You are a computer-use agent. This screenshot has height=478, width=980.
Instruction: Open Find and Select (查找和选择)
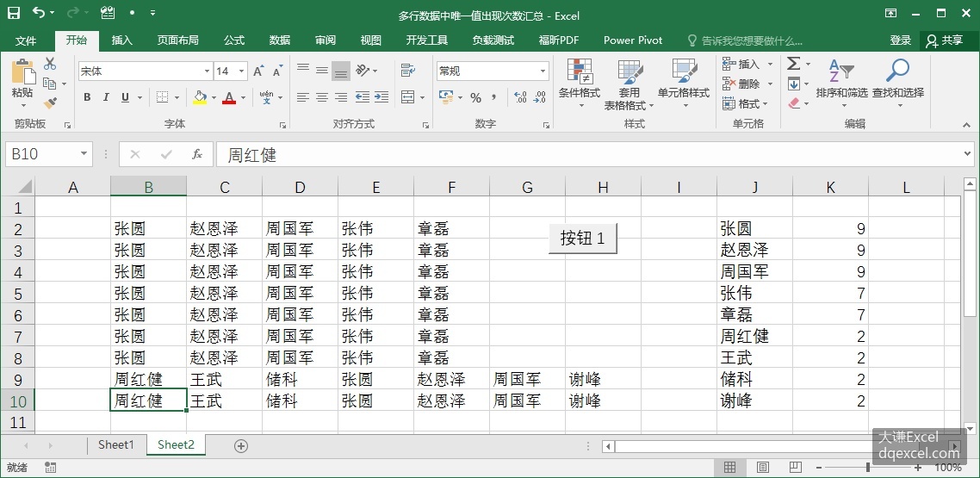point(898,84)
